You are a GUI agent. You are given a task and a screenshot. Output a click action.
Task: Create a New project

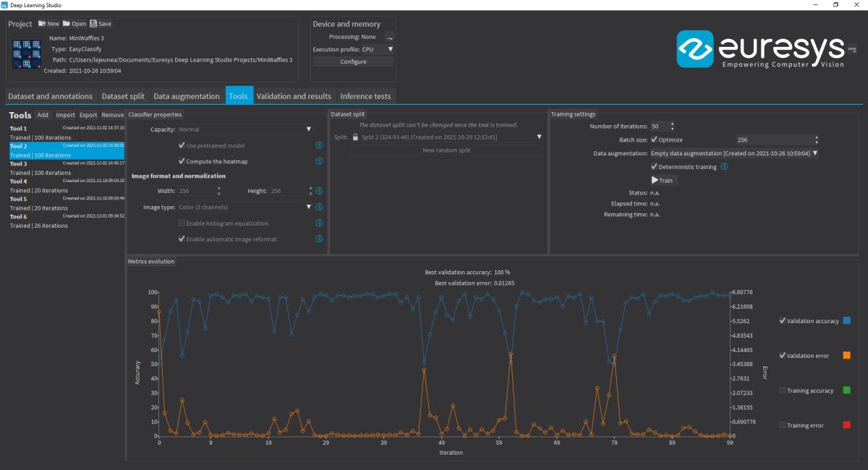pos(48,24)
